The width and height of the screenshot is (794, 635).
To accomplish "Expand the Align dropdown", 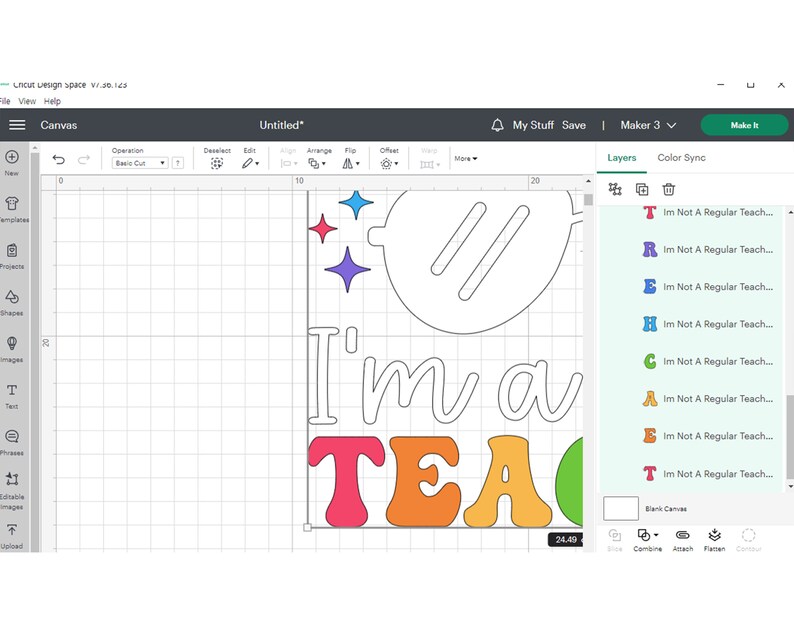I will pos(289,163).
